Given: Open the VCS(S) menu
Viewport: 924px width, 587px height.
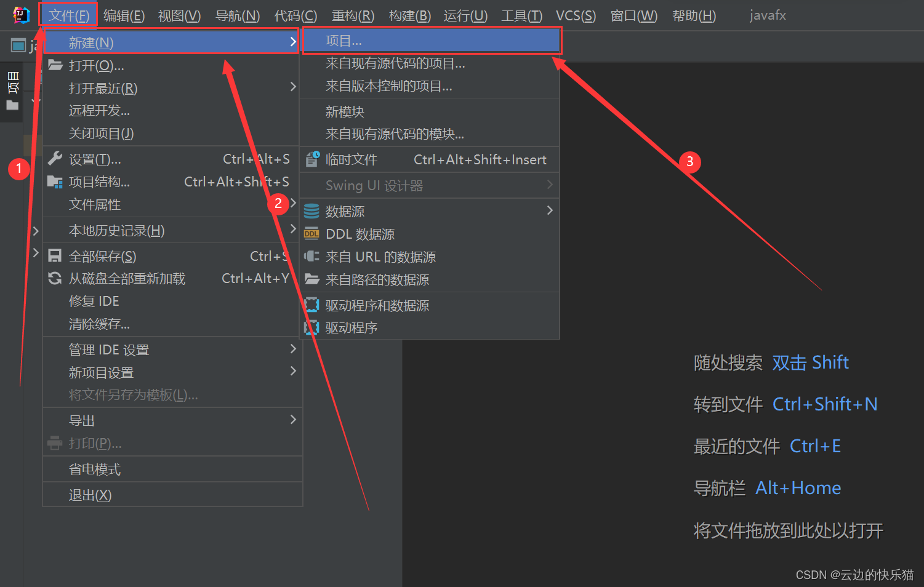Looking at the screenshot, I should (576, 15).
